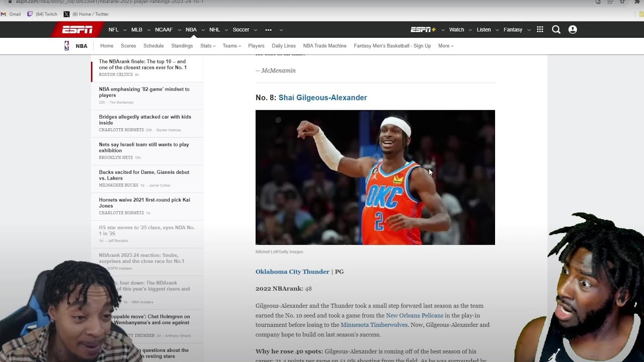The image size is (644, 362).
Task: Open the Scores tab
Action: 128,46
